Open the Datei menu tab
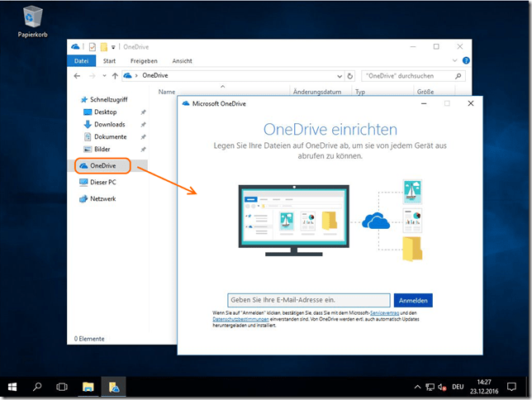The image size is (532, 400). [80, 61]
